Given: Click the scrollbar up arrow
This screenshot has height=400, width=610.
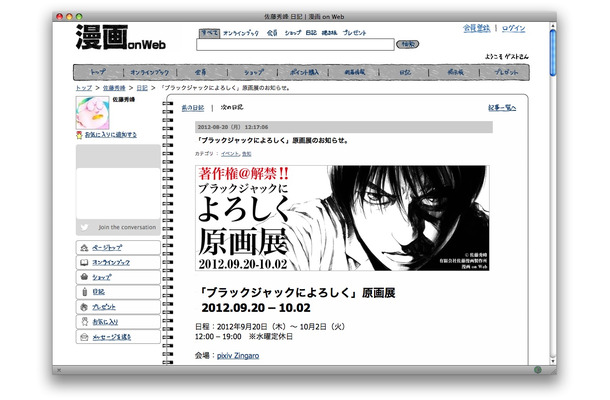Looking at the screenshot, I should (x=552, y=25).
